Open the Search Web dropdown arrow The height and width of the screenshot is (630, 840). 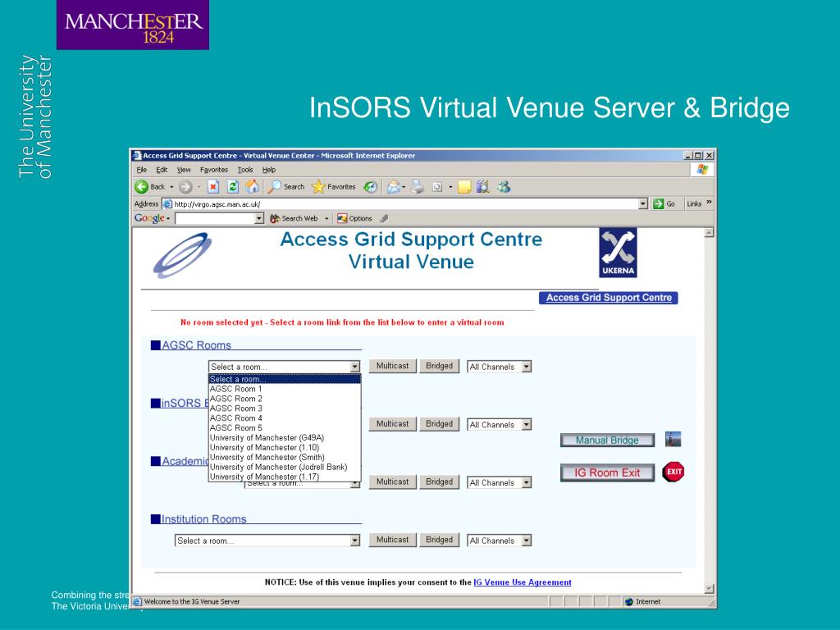(x=326, y=218)
